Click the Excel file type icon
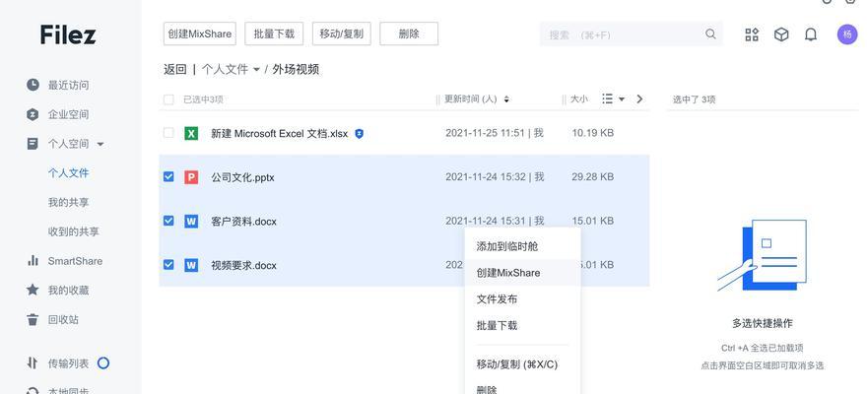The width and height of the screenshot is (868, 394). 191,133
